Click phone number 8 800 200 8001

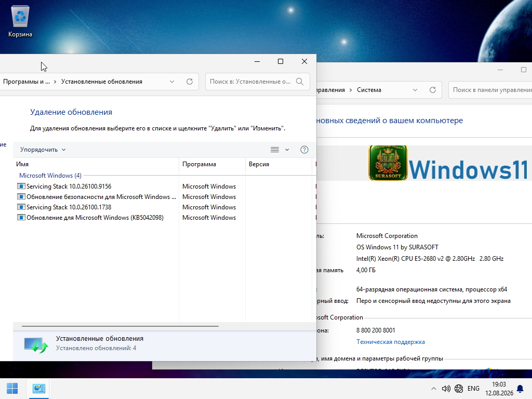point(376,330)
